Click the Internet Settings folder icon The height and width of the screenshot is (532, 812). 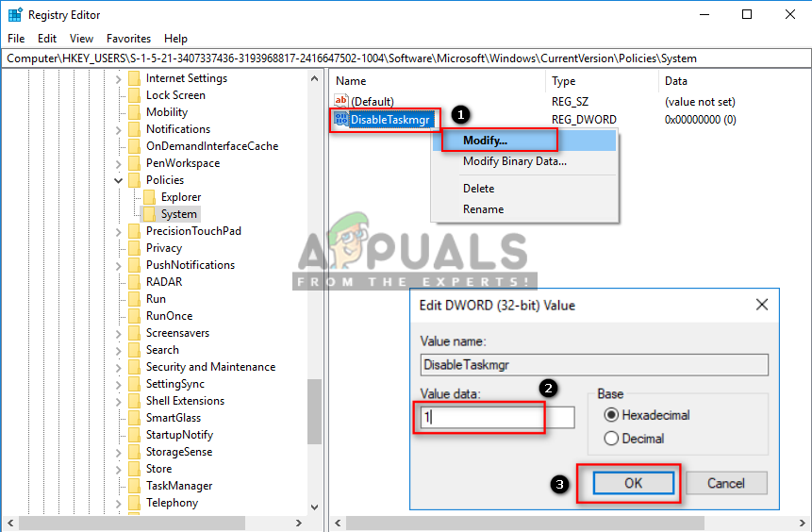[x=134, y=78]
